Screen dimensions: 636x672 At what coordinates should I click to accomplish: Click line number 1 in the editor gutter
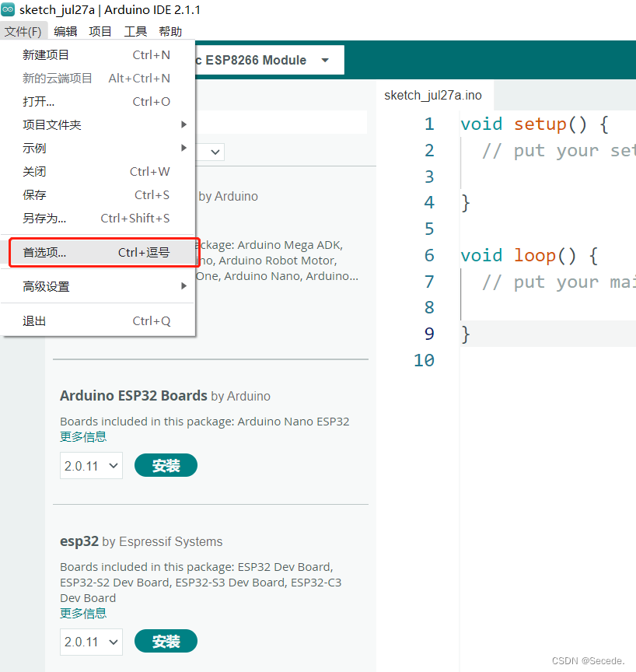coord(429,124)
